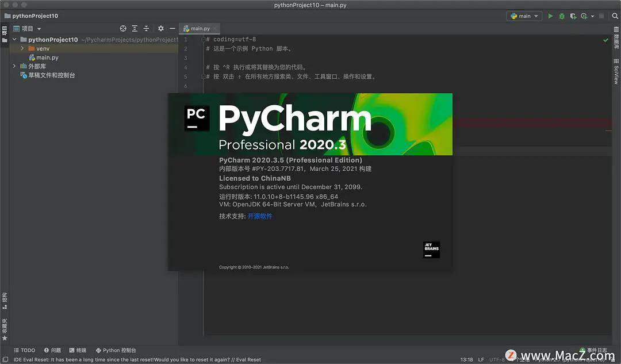Expand the venv folder
Screen dimensions: 621x364
pyautogui.click(x=22, y=49)
